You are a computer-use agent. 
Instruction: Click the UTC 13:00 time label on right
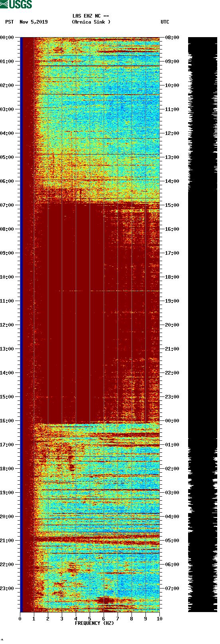pos(172,157)
